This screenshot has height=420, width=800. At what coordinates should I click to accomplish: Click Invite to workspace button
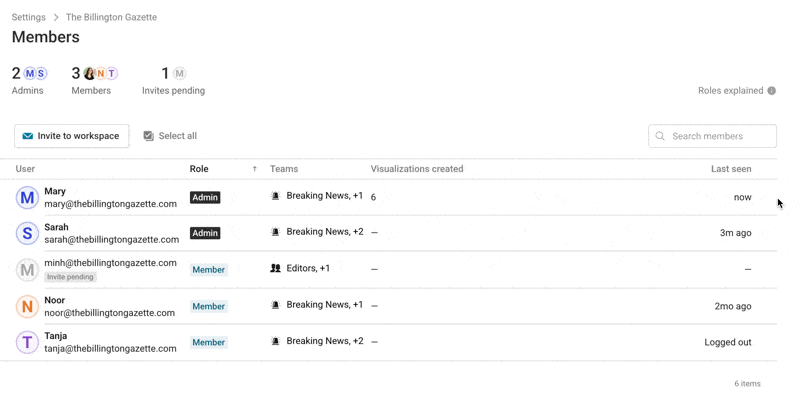pyautogui.click(x=71, y=136)
